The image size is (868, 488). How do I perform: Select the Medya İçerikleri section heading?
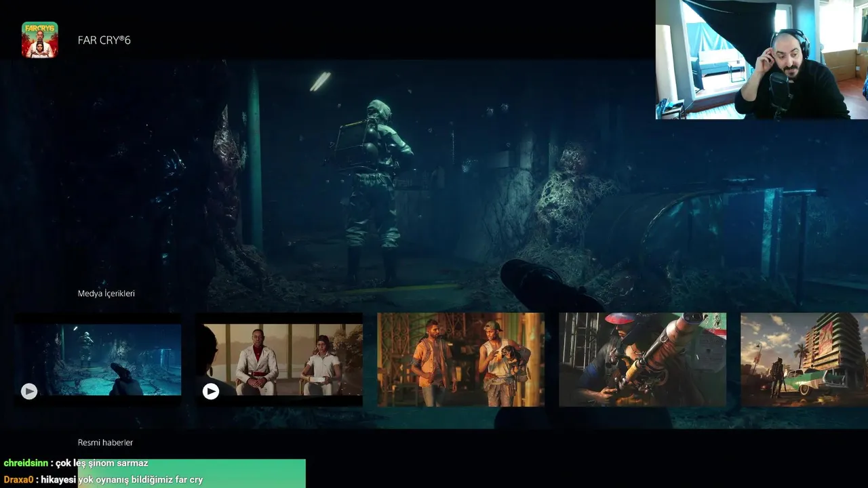[106, 293]
